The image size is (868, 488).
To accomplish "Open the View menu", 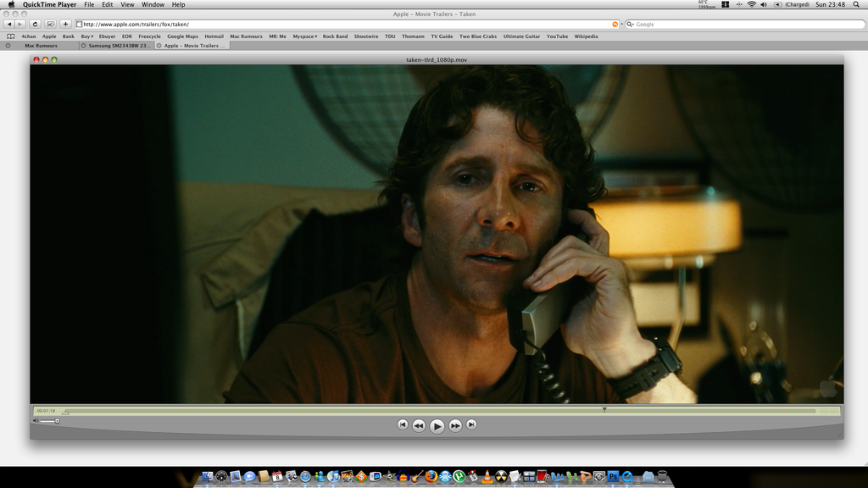I will [127, 4].
